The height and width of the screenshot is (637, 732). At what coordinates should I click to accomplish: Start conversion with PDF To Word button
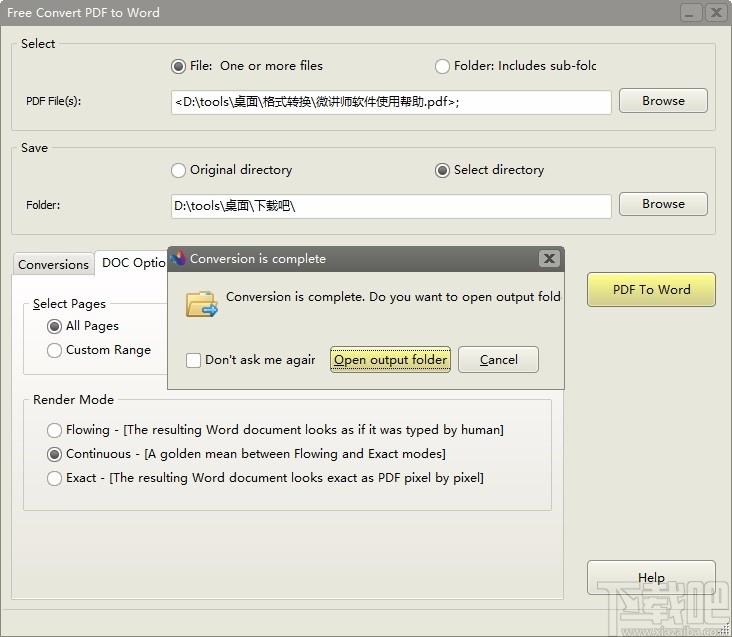coord(651,289)
